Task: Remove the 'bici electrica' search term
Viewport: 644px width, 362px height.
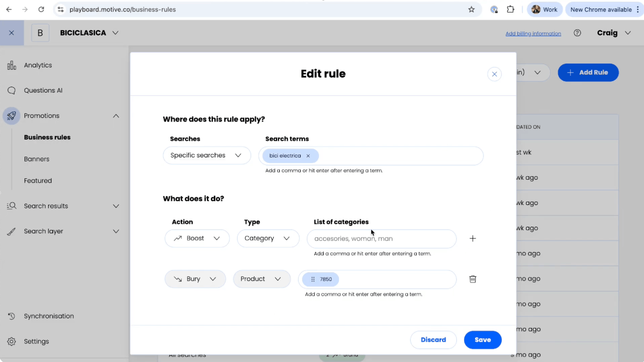Action: pos(308,156)
